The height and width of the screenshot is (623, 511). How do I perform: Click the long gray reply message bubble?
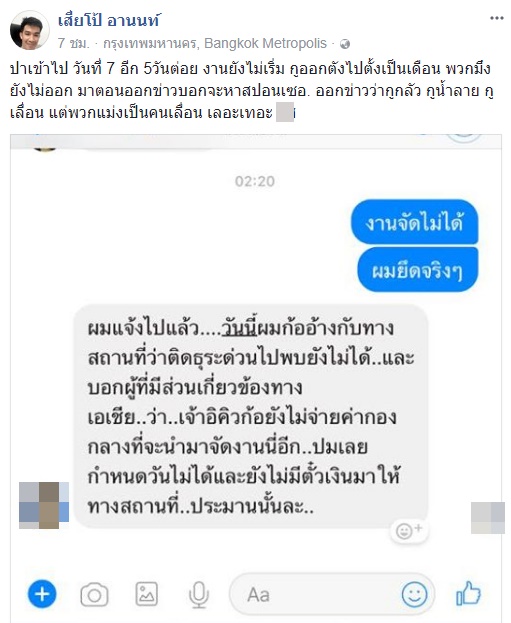[251, 416]
